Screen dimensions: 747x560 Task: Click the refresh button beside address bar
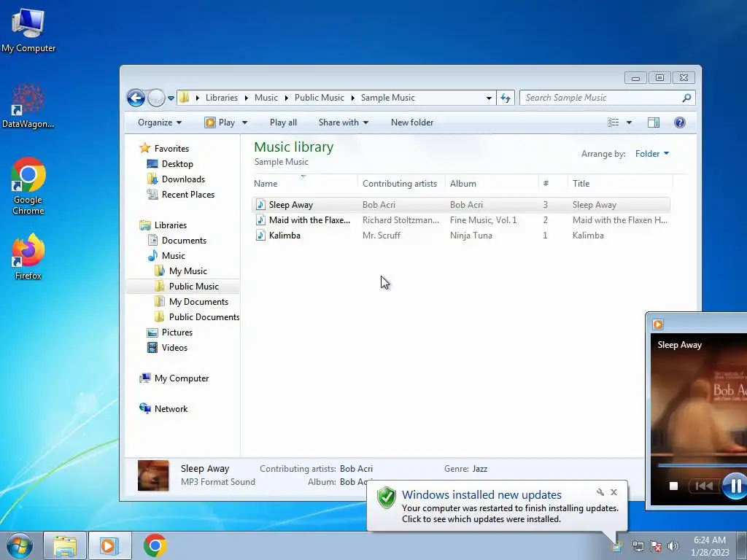coord(506,98)
